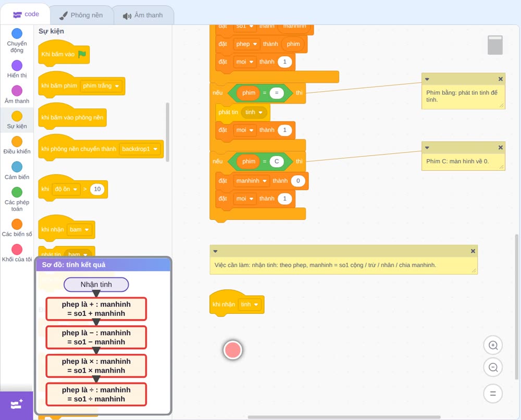Image resolution: width=521 pixels, height=420 pixels.
Task: Switch to the Âm thanh tab
Action: 143,15
